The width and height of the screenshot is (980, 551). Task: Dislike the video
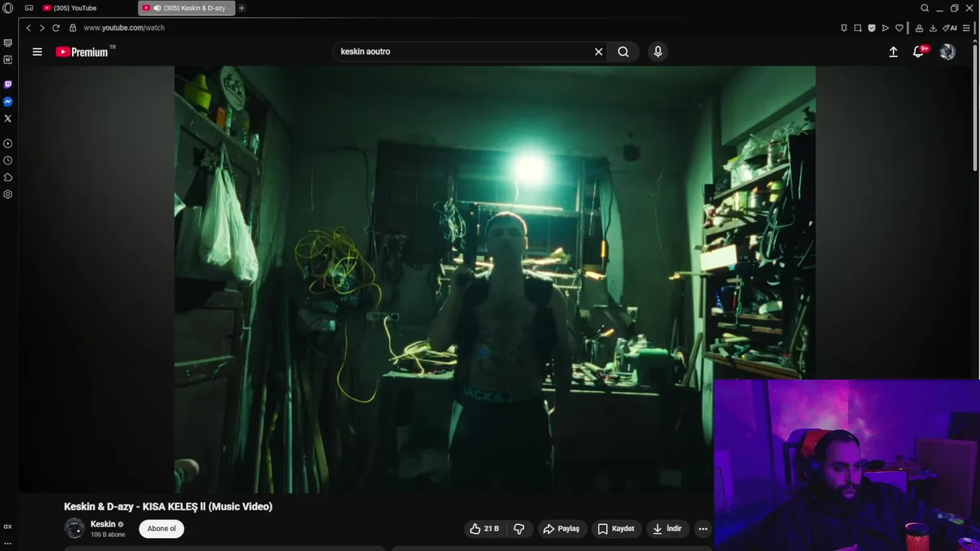(x=519, y=529)
